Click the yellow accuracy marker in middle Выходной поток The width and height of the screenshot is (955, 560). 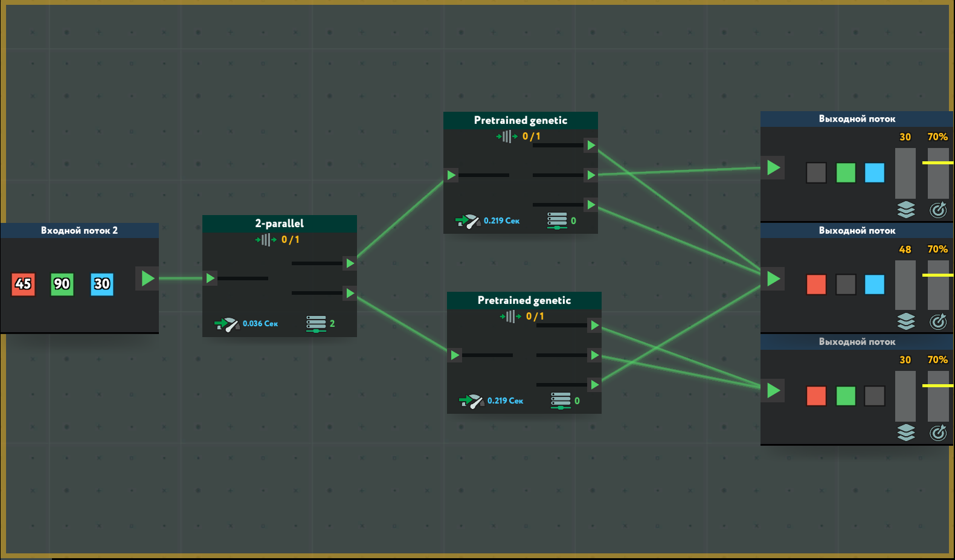937,275
